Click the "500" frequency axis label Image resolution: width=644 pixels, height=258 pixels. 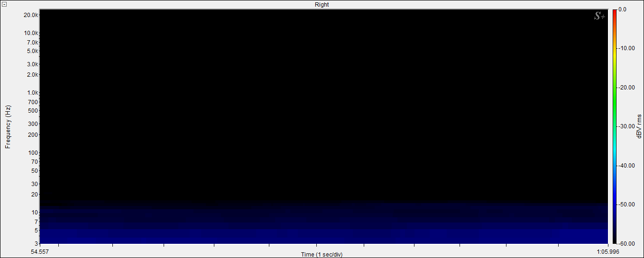(33, 111)
